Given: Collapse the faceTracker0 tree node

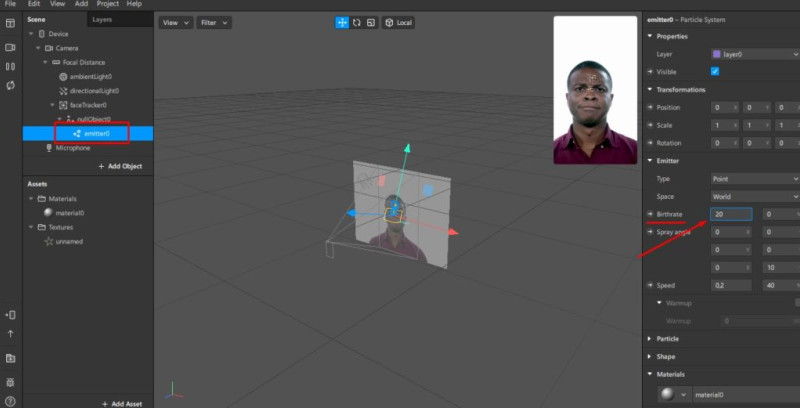Looking at the screenshot, I should coord(53,105).
